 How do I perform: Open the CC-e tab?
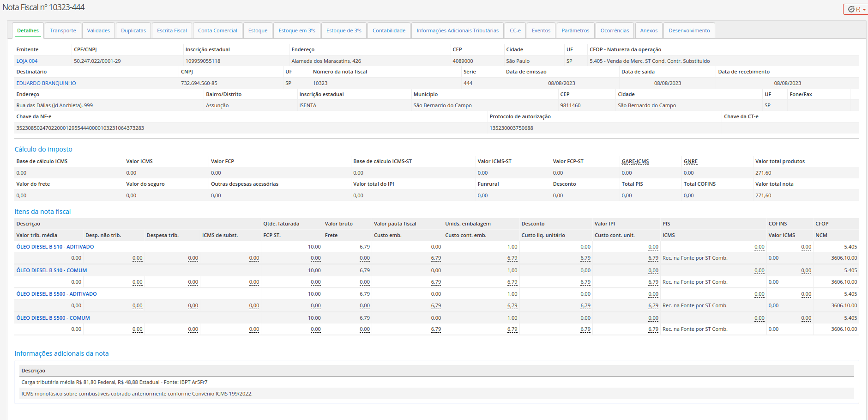(x=515, y=30)
